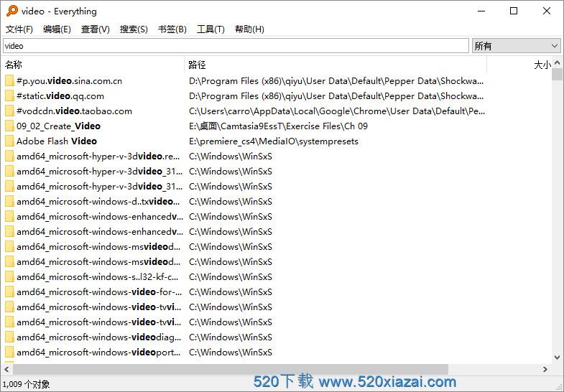Screen dimensions: 564x392
Task: Open the 文件(F) menu
Action: 19,29
